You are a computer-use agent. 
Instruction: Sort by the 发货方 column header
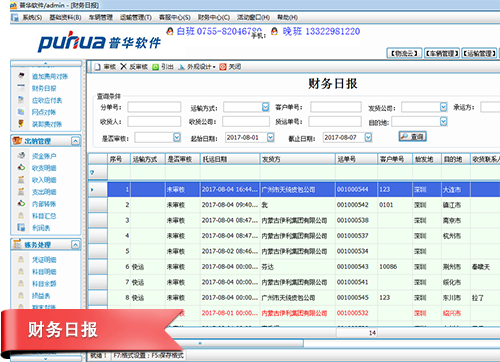[298, 159]
